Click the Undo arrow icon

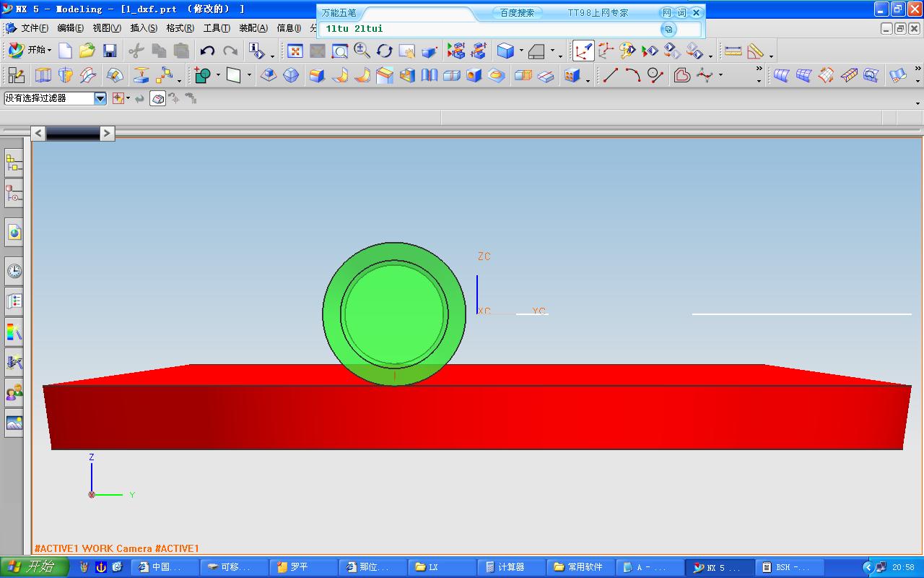click(x=208, y=51)
